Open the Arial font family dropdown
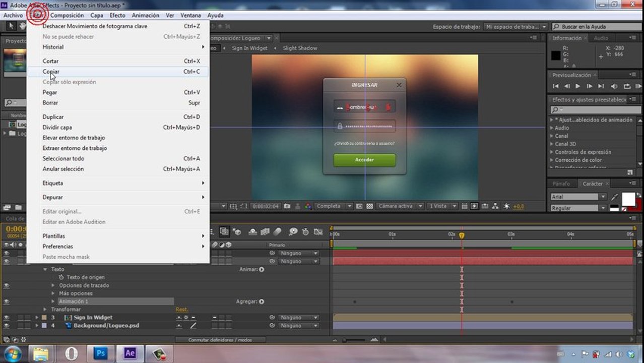Viewport: 644px width, 363px height. [x=578, y=197]
